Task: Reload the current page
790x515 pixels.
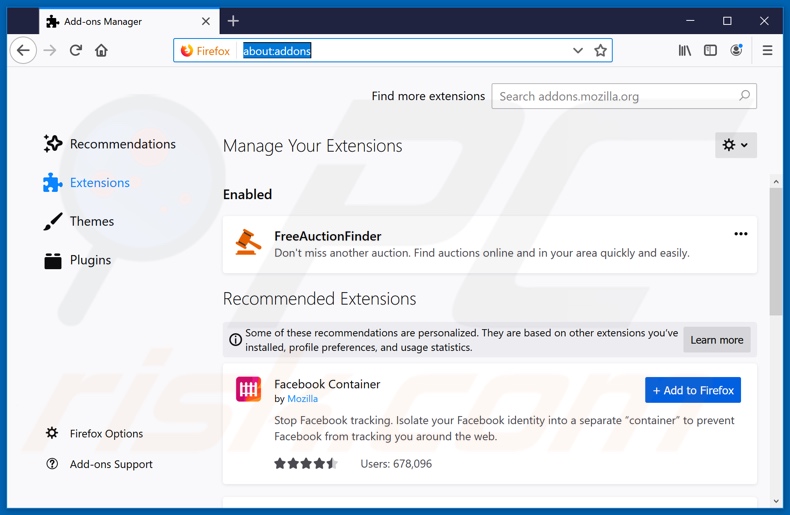Action: pos(76,50)
